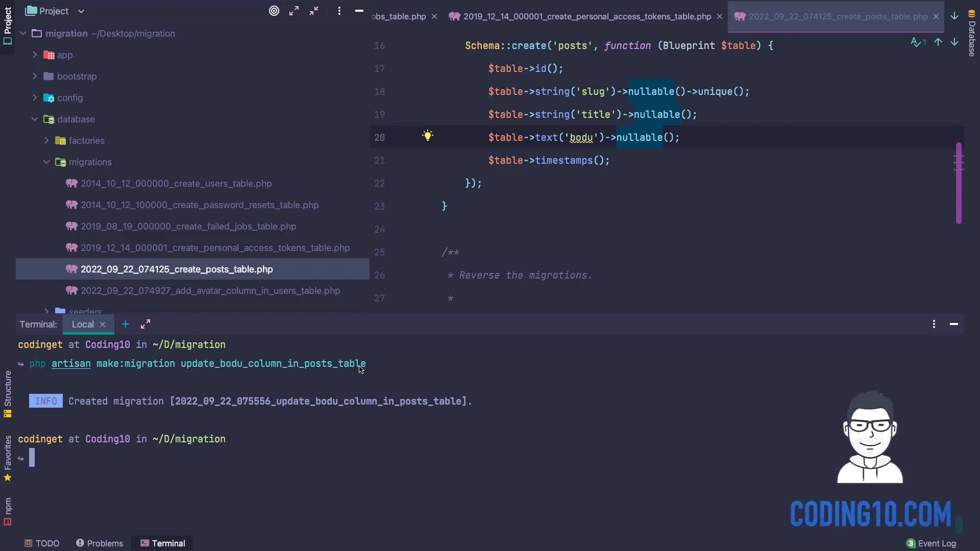
Task: Click the intention lightbulb on line 20
Action: 428,135
